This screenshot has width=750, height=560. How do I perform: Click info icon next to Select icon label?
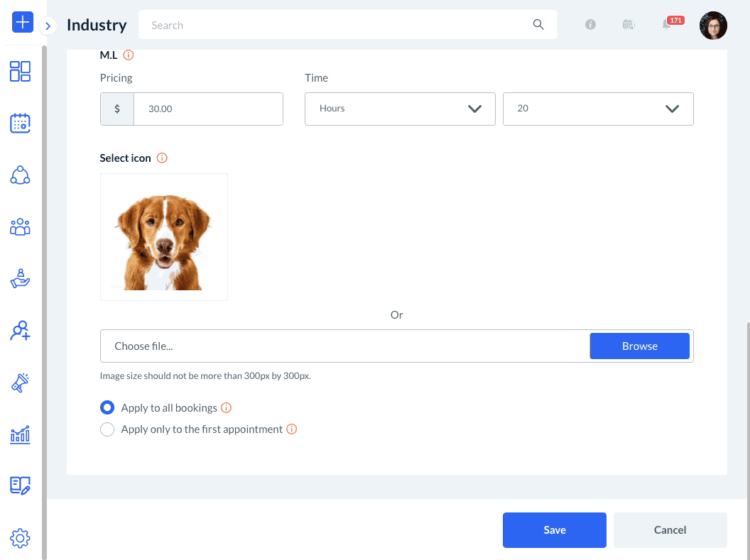coord(162,158)
